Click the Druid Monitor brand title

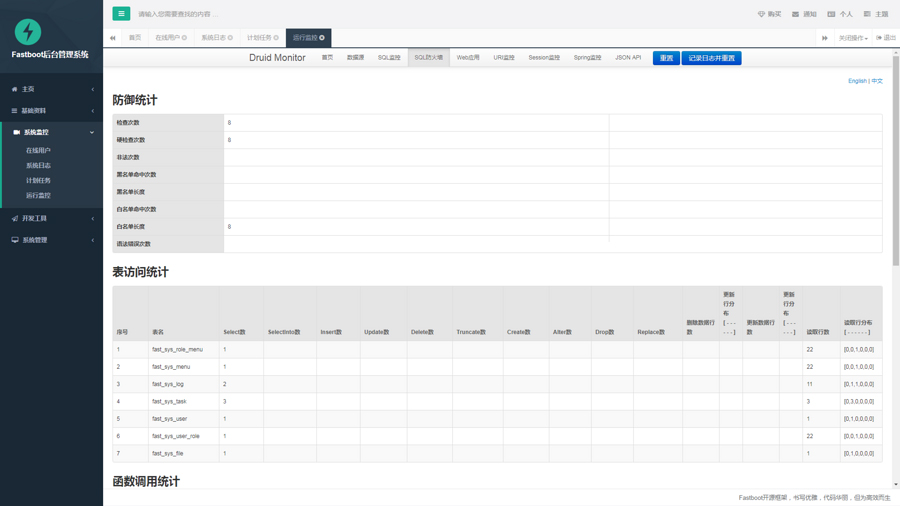pyautogui.click(x=277, y=57)
